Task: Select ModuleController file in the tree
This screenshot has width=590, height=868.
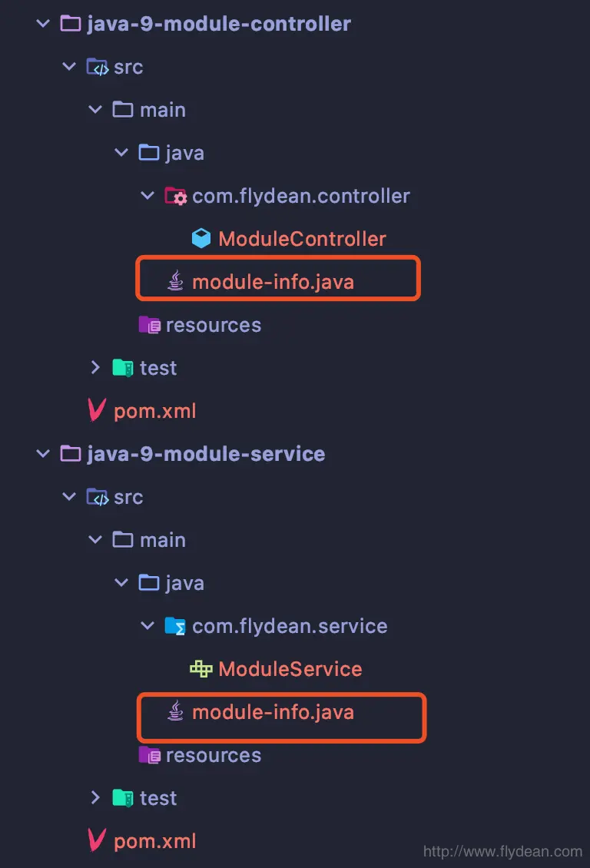Action: click(302, 239)
